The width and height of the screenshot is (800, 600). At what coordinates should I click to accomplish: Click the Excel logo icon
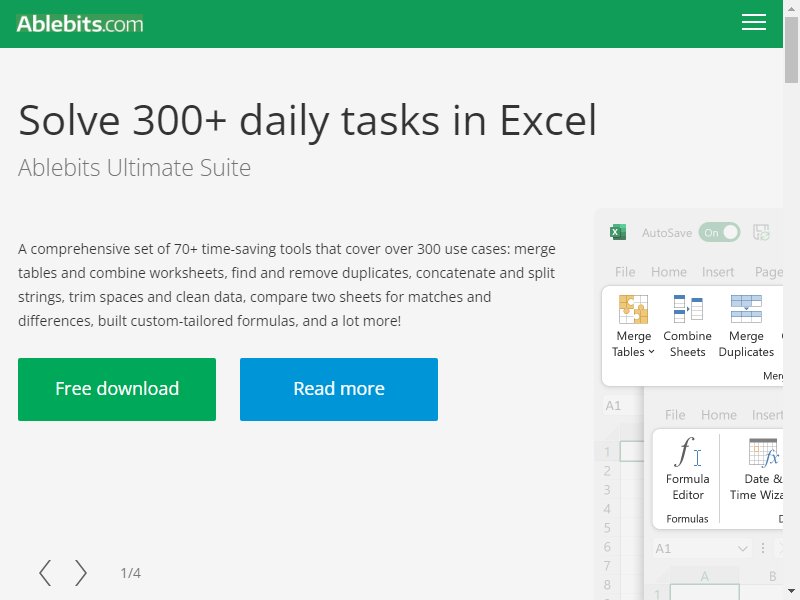[618, 232]
